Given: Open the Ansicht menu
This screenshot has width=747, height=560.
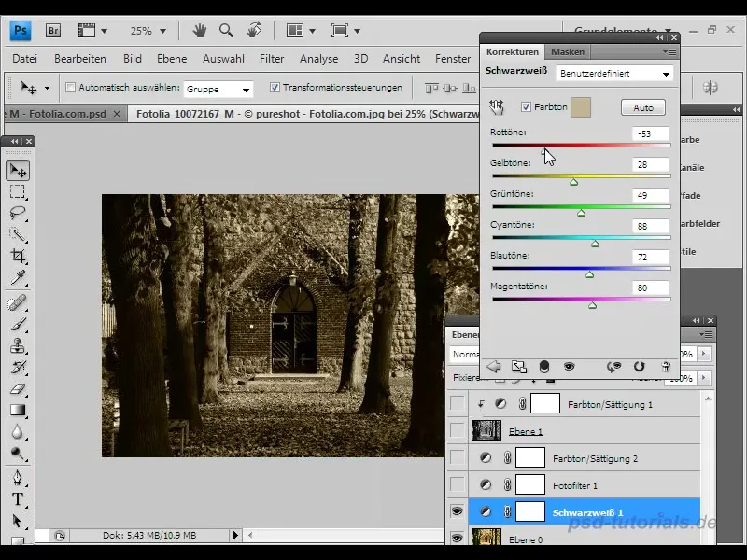Looking at the screenshot, I should click(x=402, y=59).
